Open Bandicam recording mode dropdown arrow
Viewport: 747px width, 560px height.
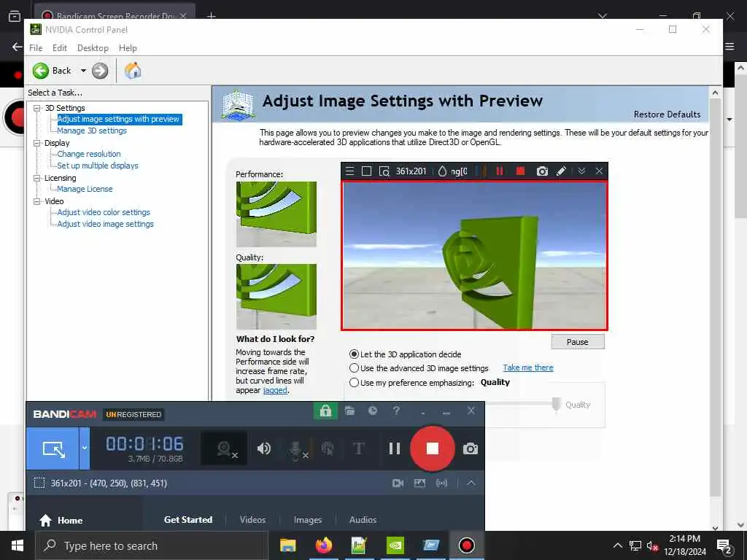pyautogui.click(x=85, y=448)
